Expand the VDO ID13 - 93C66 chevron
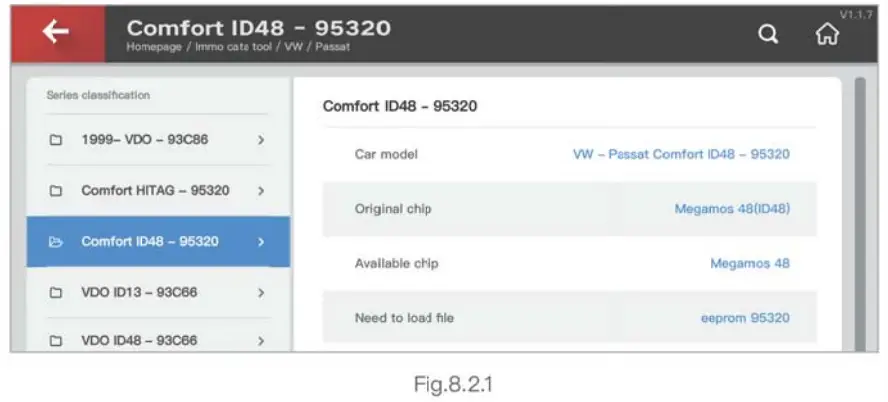Screen dimensions: 888x402 tap(261, 293)
